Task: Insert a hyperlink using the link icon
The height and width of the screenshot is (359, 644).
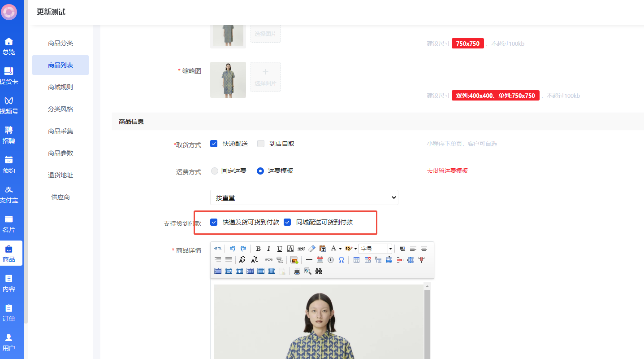Action: click(x=269, y=260)
